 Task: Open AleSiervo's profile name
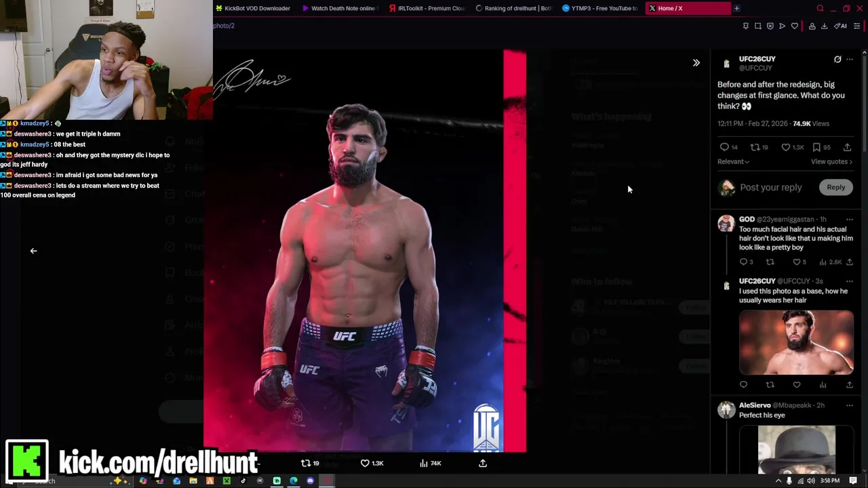755,405
